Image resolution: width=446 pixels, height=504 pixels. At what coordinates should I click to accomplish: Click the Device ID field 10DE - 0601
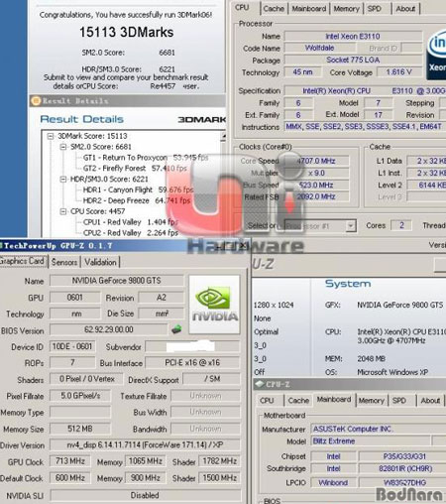coord(72,346)
